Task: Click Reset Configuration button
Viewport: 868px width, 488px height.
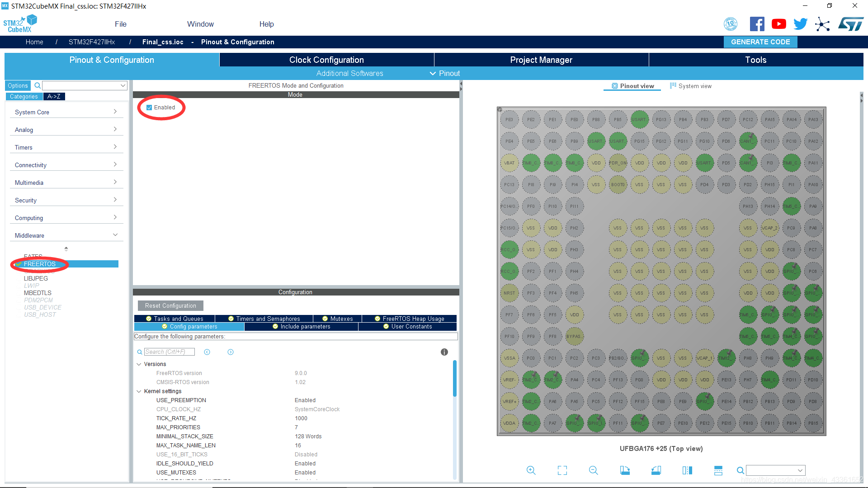Action: [x=170, y=306]
